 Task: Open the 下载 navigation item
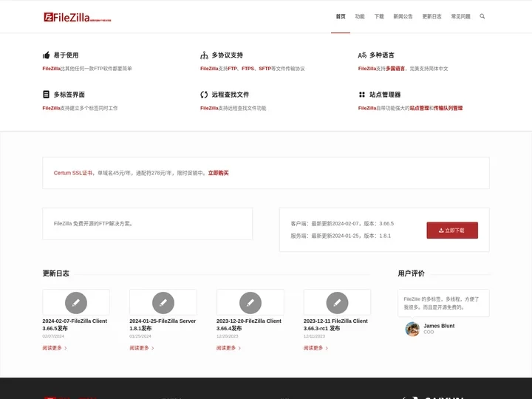point(379,16)
